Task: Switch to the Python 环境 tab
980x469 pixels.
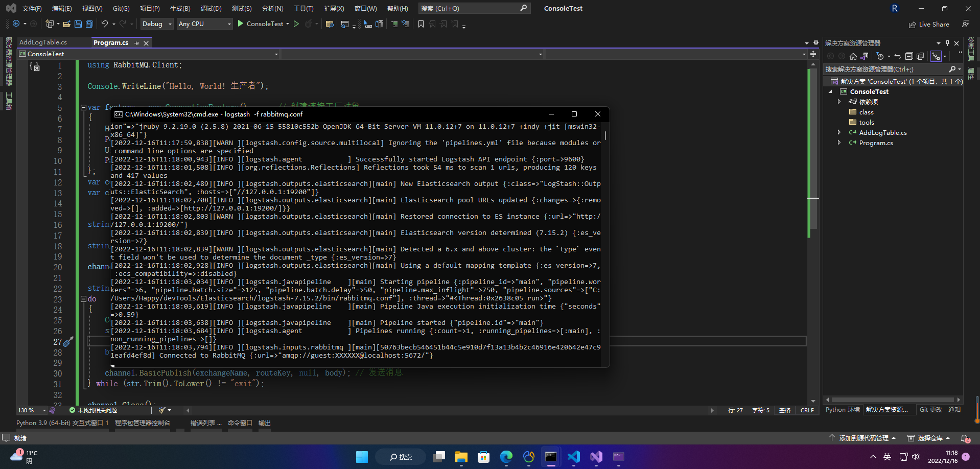Action: [843, 410]
